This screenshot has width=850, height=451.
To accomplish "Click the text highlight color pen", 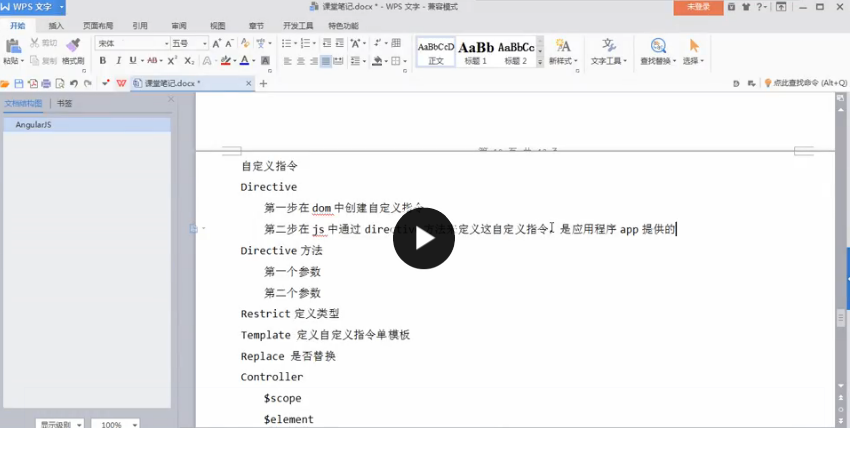I will (226, 61).
